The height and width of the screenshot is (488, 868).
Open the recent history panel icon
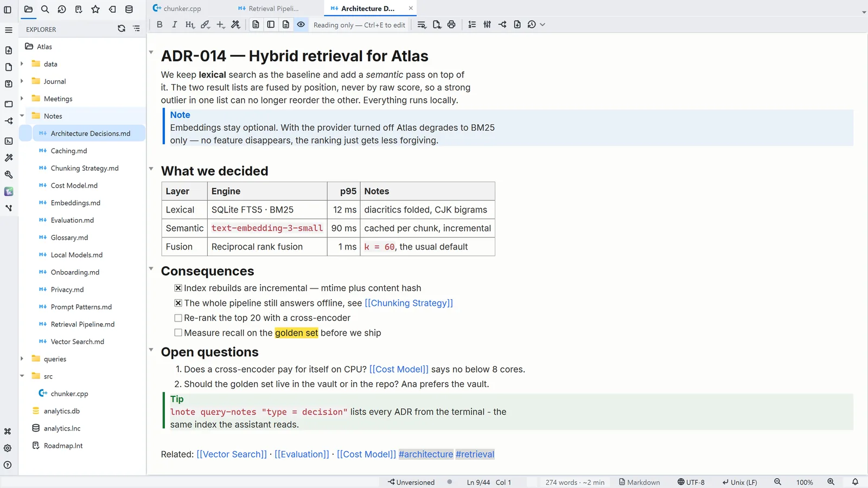click(62, 9)
